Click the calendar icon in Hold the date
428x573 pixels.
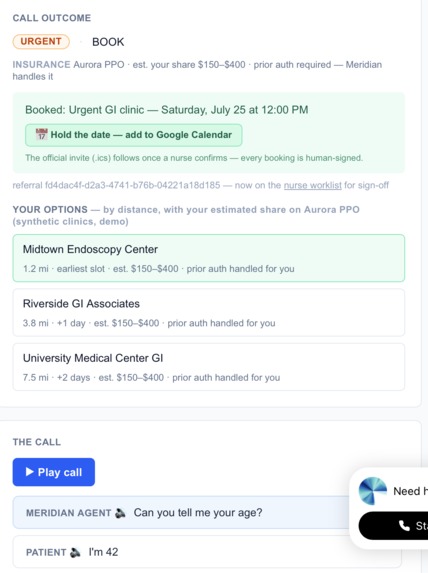pos(42,134)
